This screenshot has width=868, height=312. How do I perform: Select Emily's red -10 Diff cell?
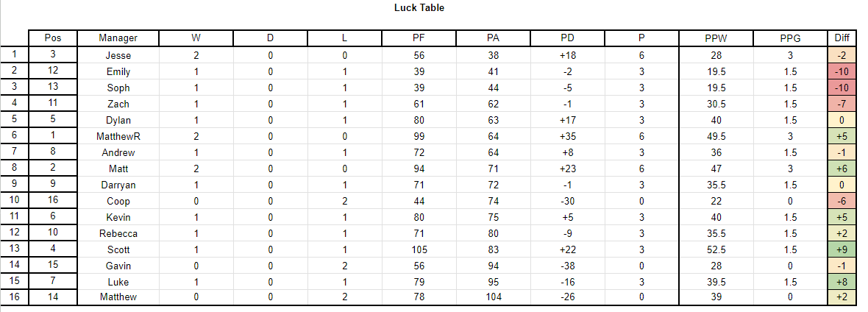(842, 71)
